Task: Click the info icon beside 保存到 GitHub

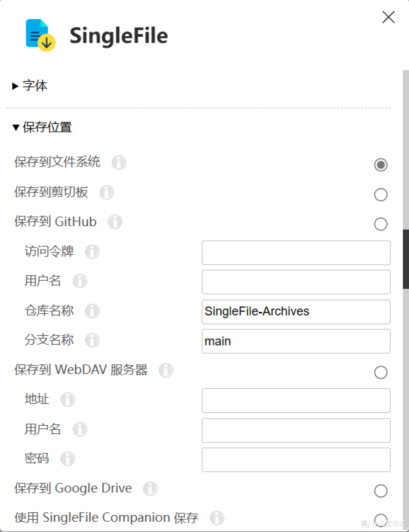Action: (115, 222)
